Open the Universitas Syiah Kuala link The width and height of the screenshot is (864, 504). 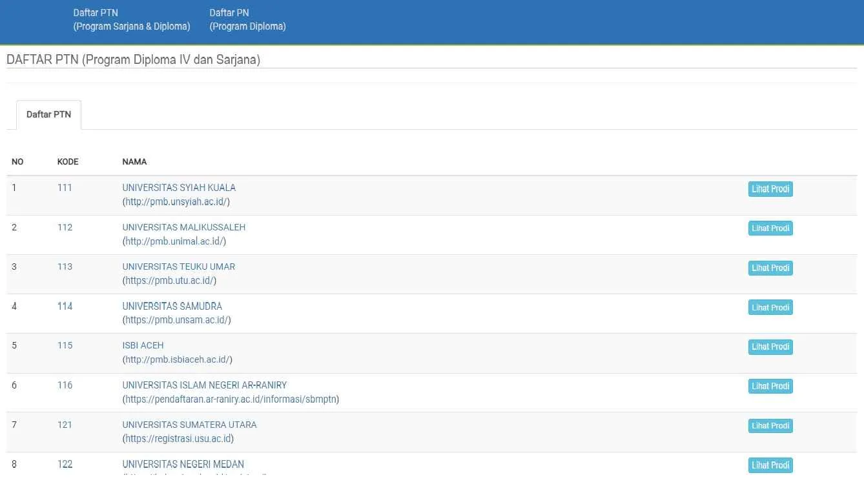coord(179,188)
